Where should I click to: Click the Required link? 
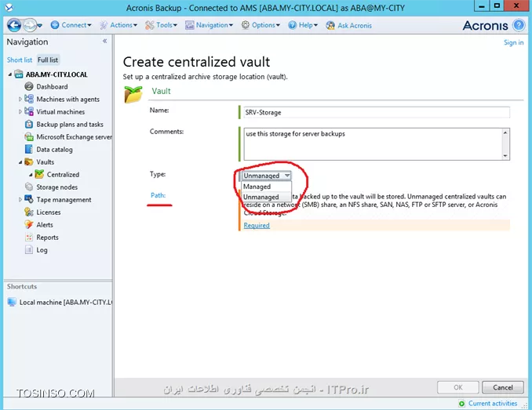[257, 225]
